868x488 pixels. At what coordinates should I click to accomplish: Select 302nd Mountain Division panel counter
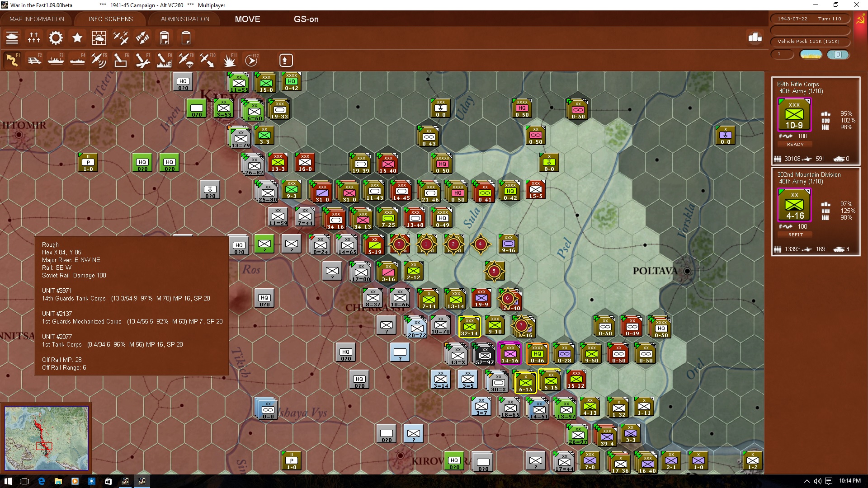(794, 205)
